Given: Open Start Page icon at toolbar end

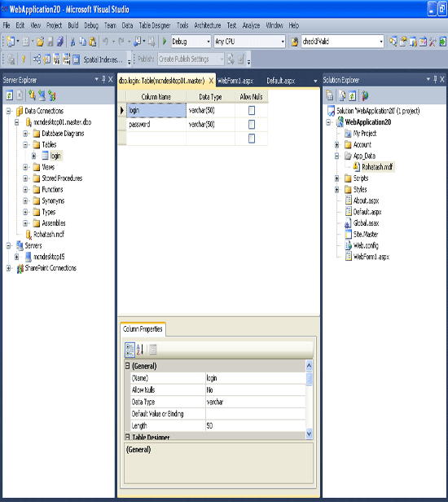Looking at the screenshot, I should click(x=442, y=42).
